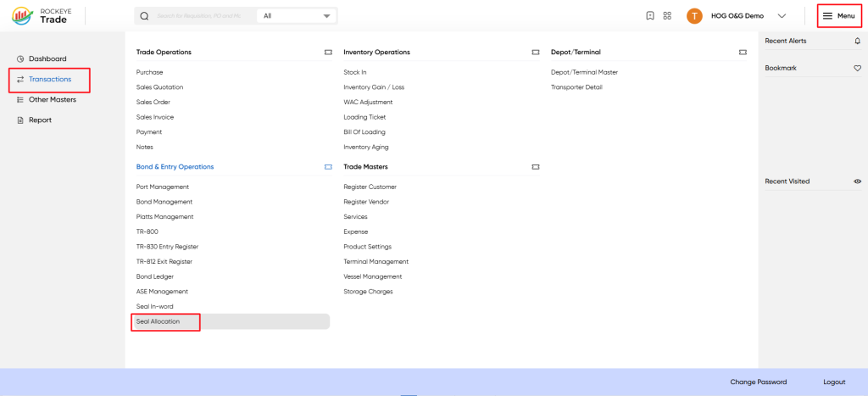Click the Recent Alerts bell icon
868x396 pixels.
[858, 41]
